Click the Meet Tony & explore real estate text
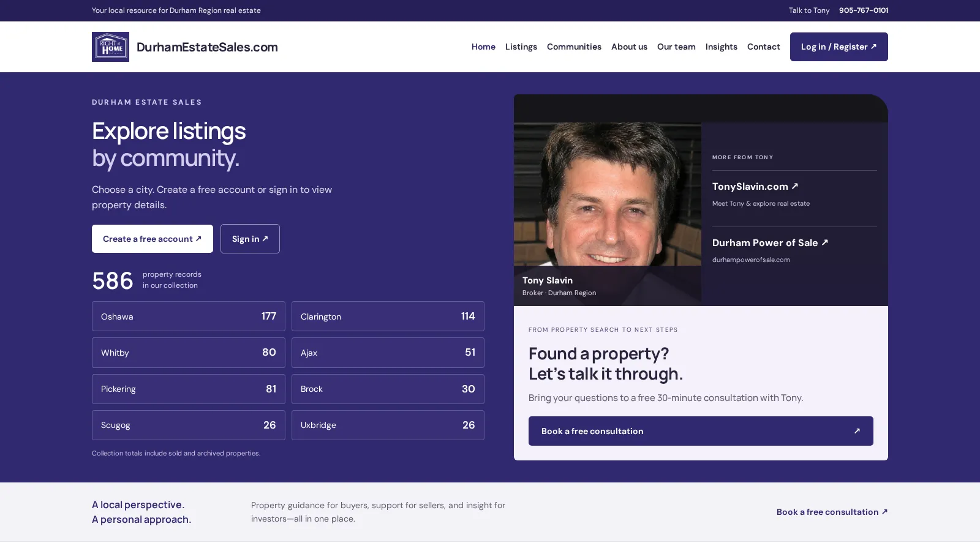Screen dimensions: 980x551 click(x=761, y=203)
